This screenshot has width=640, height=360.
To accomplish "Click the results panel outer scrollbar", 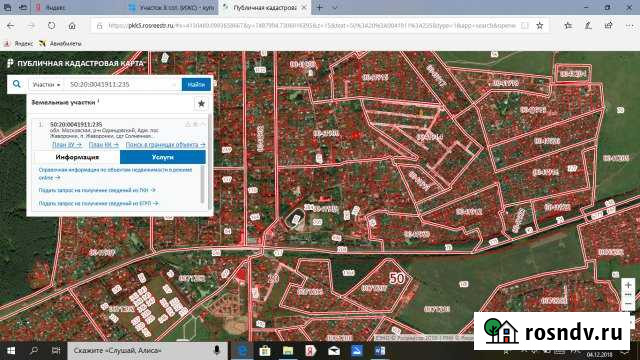I will pyautogui.click(x=210, y=163).
